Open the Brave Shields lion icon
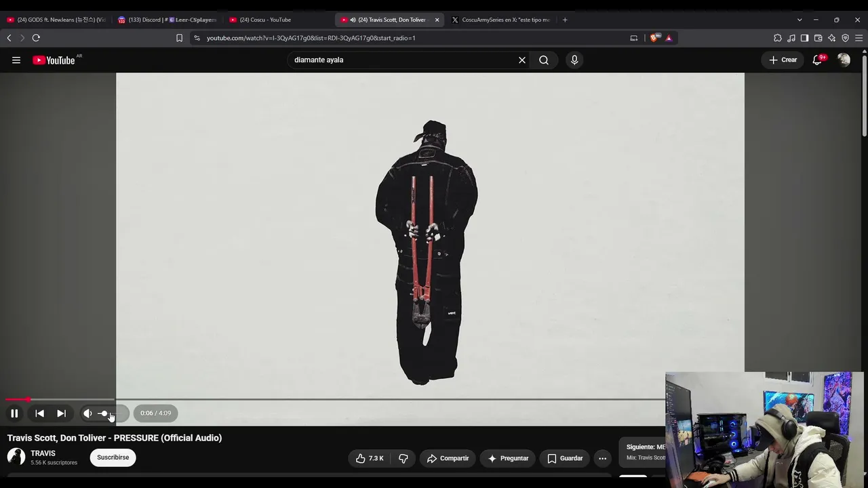This screenshot has height=488, width=868. 654,38
